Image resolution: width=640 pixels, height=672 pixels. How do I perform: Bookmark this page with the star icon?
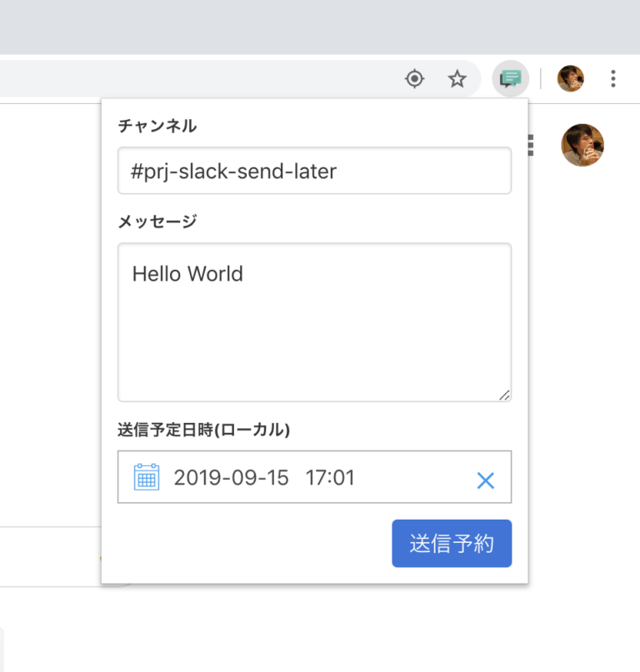coord(457,77)
